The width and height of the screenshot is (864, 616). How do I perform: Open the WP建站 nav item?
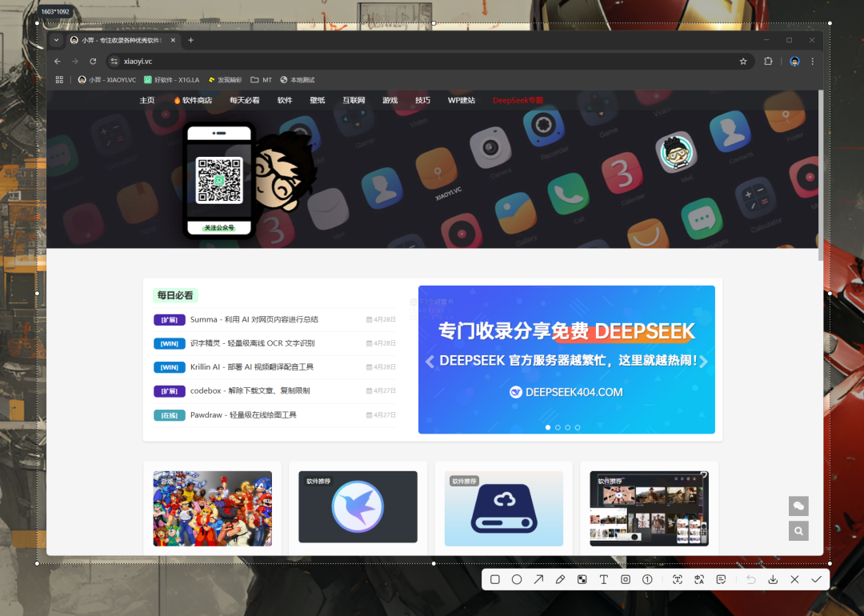(x=462, y=100)
